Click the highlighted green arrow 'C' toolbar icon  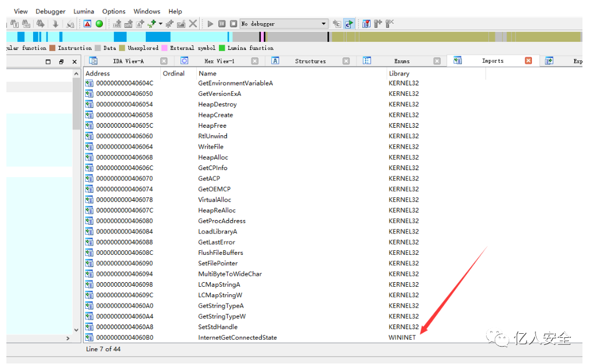(x=349, y=24)
